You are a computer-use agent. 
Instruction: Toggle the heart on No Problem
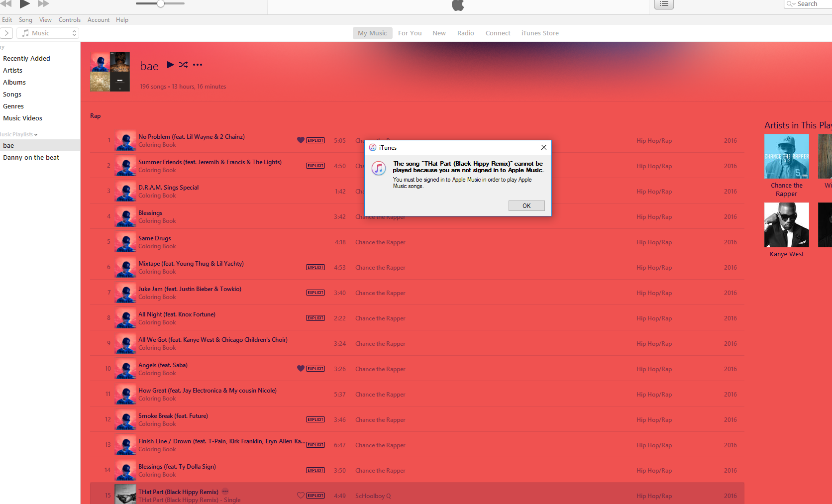pyautogui.click(x=301, y=140)
